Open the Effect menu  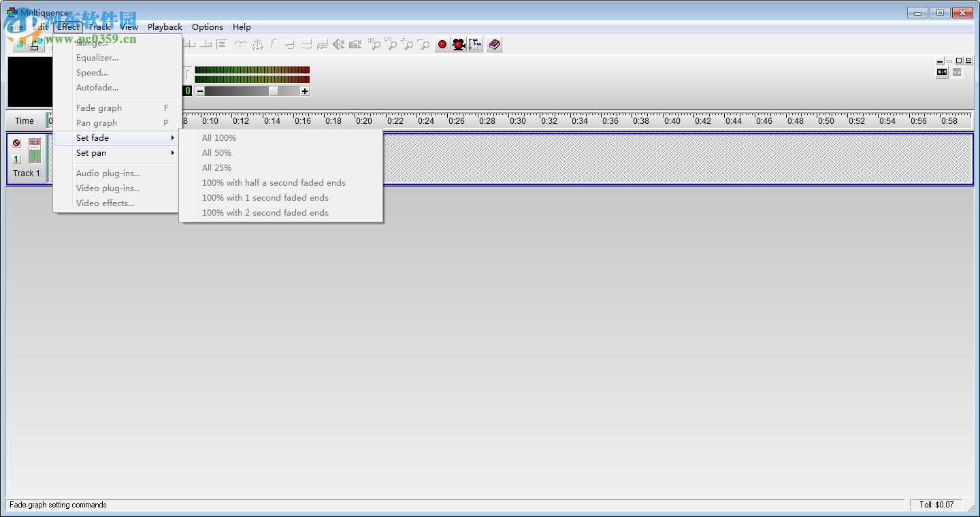click(x=68, y=27)
